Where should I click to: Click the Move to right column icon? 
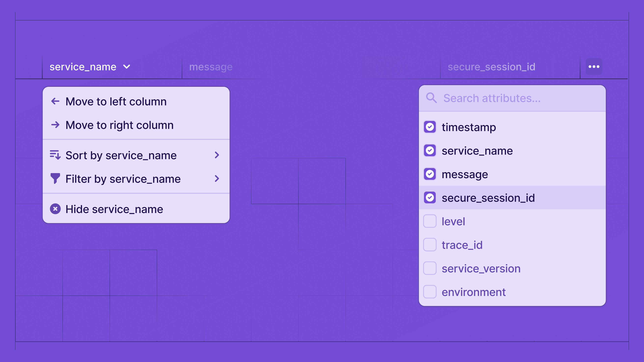55,125
